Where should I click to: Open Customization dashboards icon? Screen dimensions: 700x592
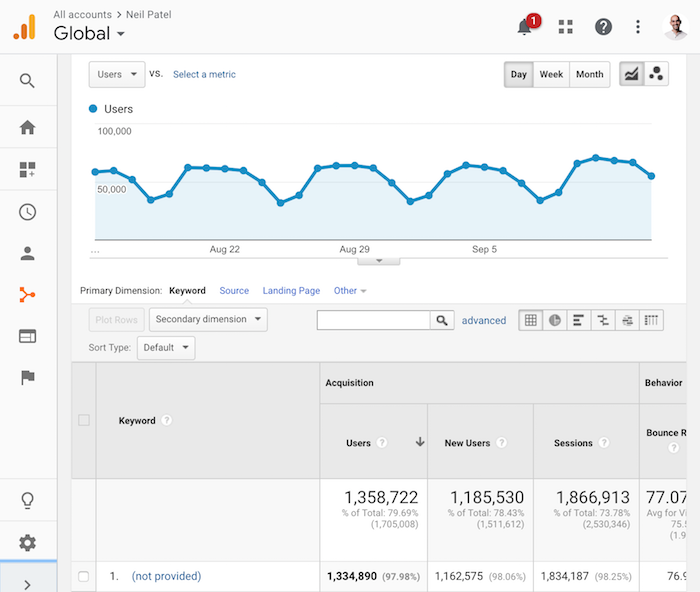click(x=27, y=170)
